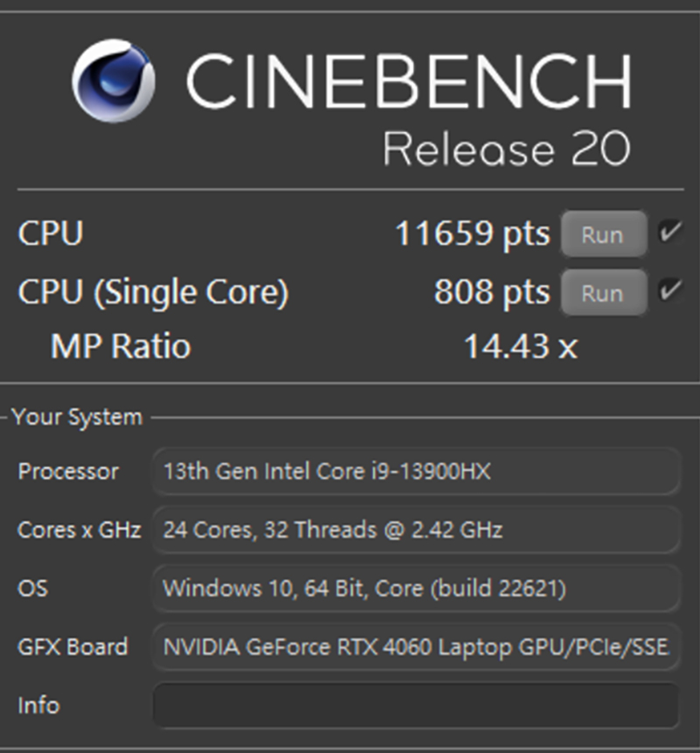Click the GFX Board field with RTX 4060
Screen dimensions: 700x753
point(416,647)
